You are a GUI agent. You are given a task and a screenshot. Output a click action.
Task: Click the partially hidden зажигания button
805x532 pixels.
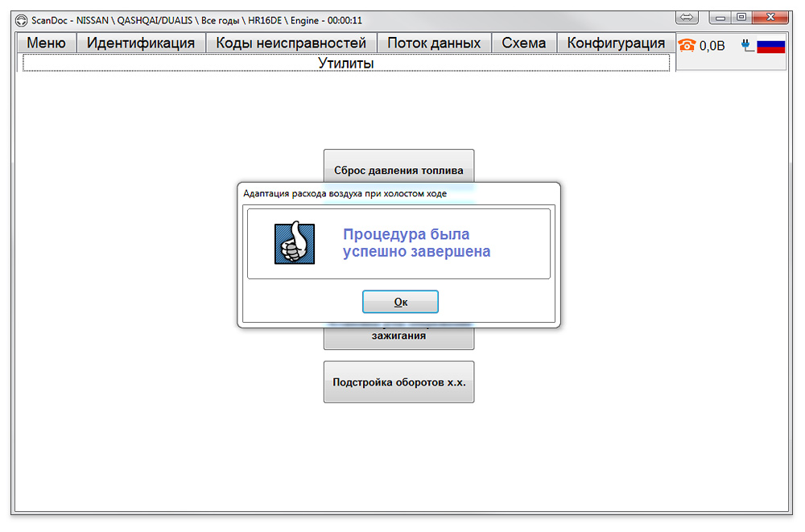399,338
